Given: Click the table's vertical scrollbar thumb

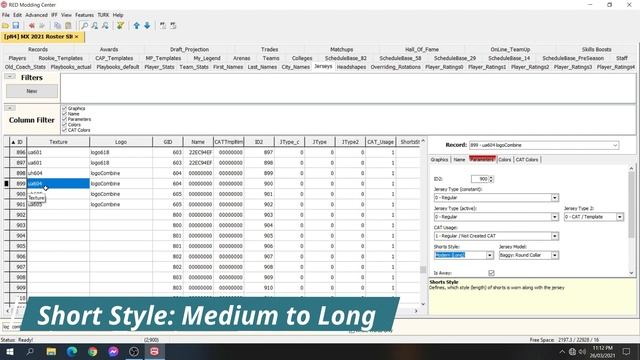Looking at the screenshot, I should click(423, 270).
